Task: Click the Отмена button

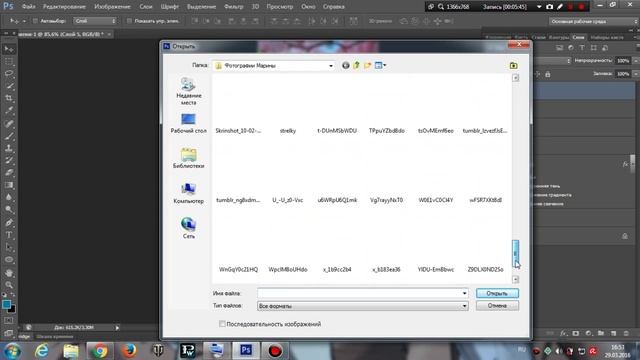Action: point(497,306)
